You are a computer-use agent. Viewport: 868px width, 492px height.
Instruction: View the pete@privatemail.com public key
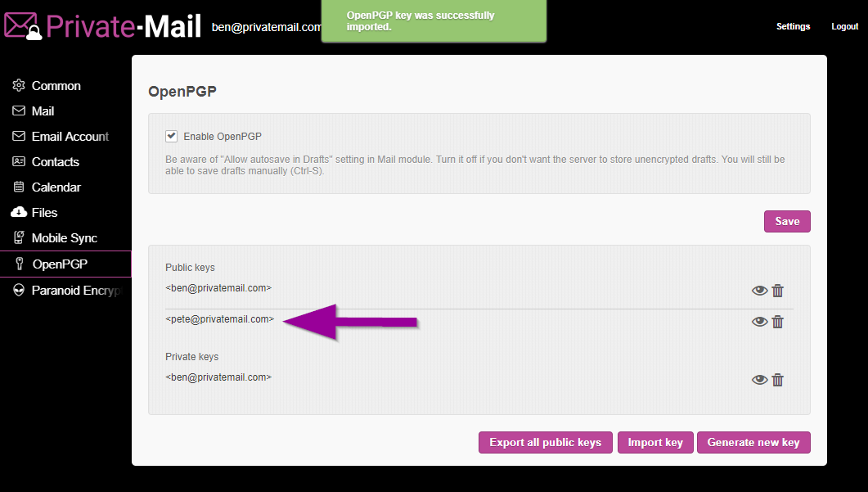[759, 322]
